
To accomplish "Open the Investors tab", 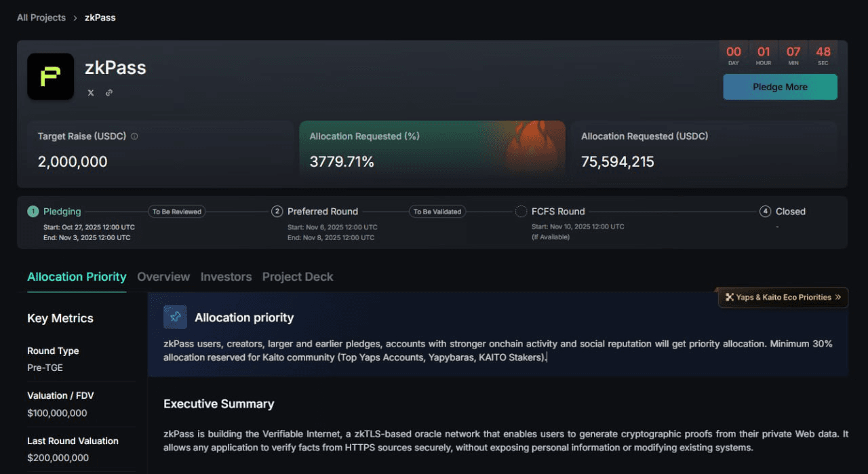I will coord(226,277).
